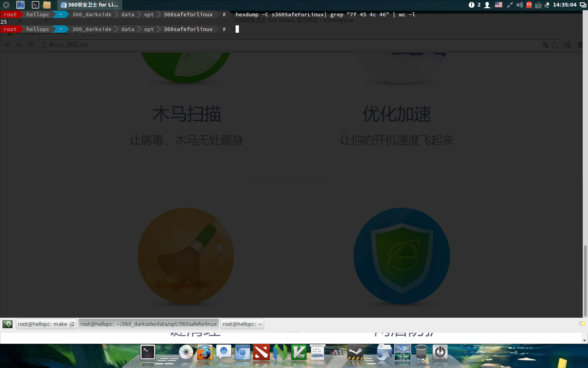Open the network connection plug icon

(x=510, y=5)
